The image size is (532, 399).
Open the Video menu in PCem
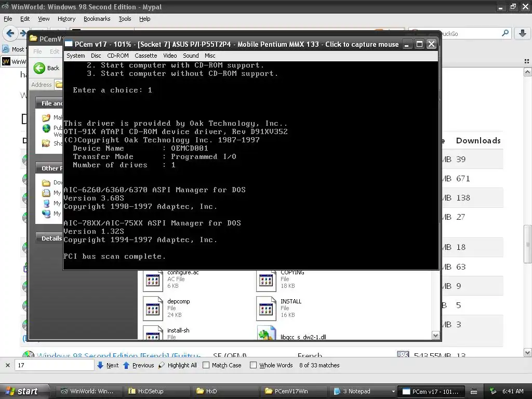[170, 56]
